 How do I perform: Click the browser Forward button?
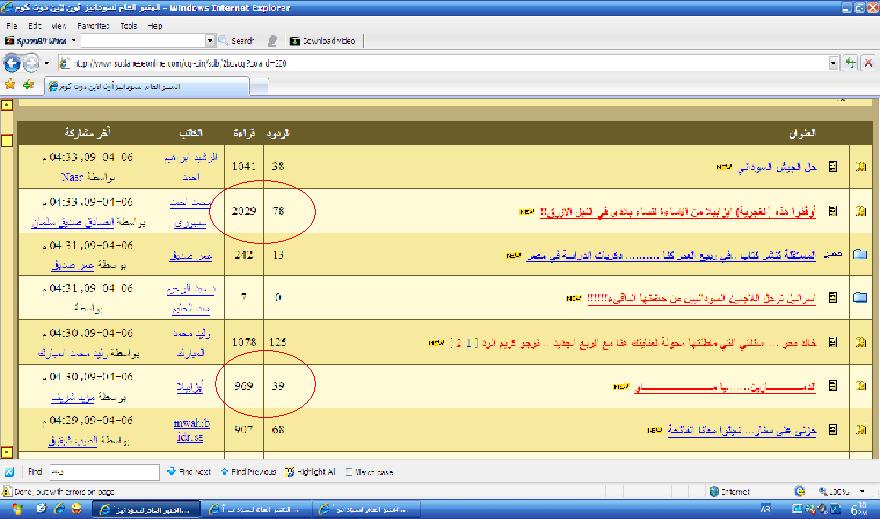[33, 62]
